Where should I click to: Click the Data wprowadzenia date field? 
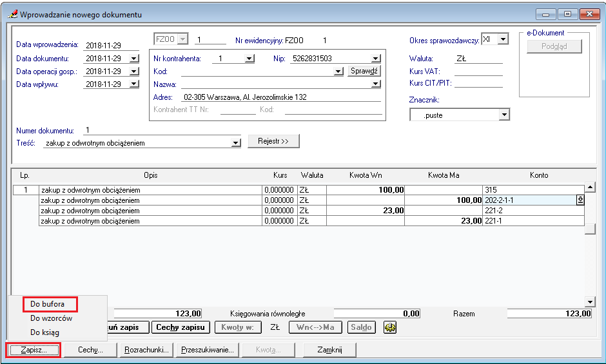click(x=111, y=46)
